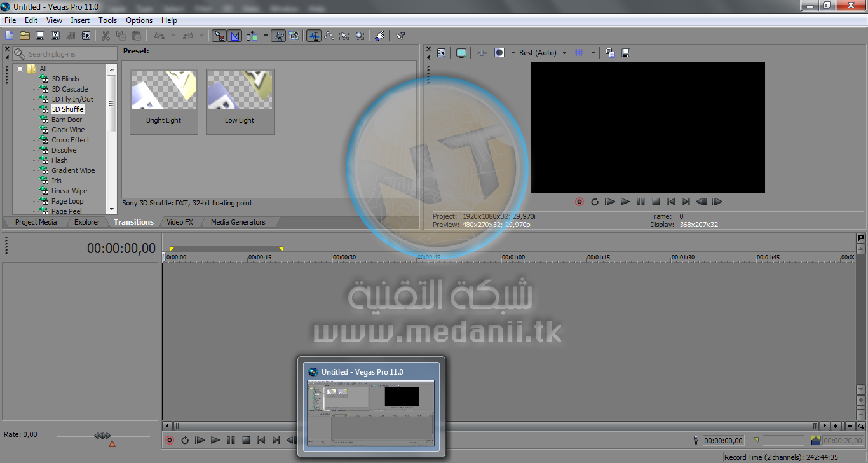
Task: Switch to the Explorer tab
Action: [87, 222]
